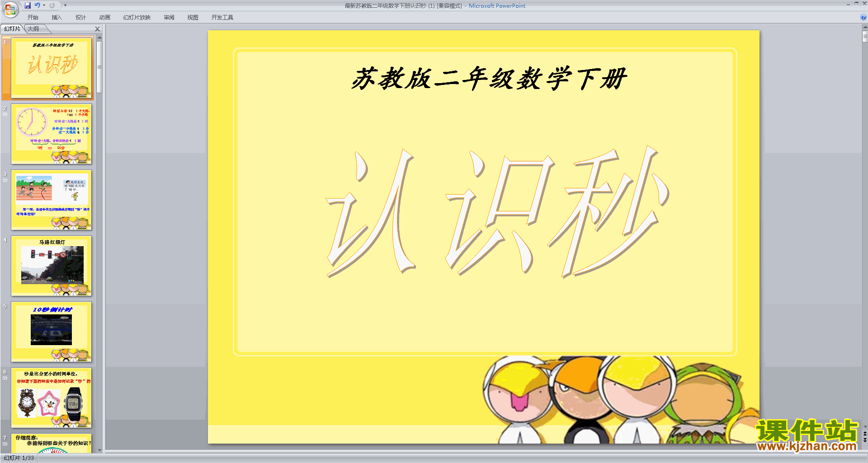Open the 开发工具 ribbon tab
The width and height of the screenshot is (868, 463).
[x=222, y=18]
